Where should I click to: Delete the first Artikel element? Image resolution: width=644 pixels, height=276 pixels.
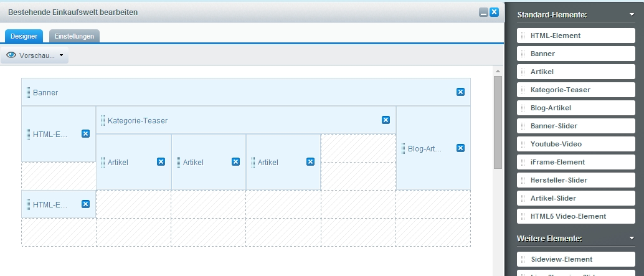[161, 162]
